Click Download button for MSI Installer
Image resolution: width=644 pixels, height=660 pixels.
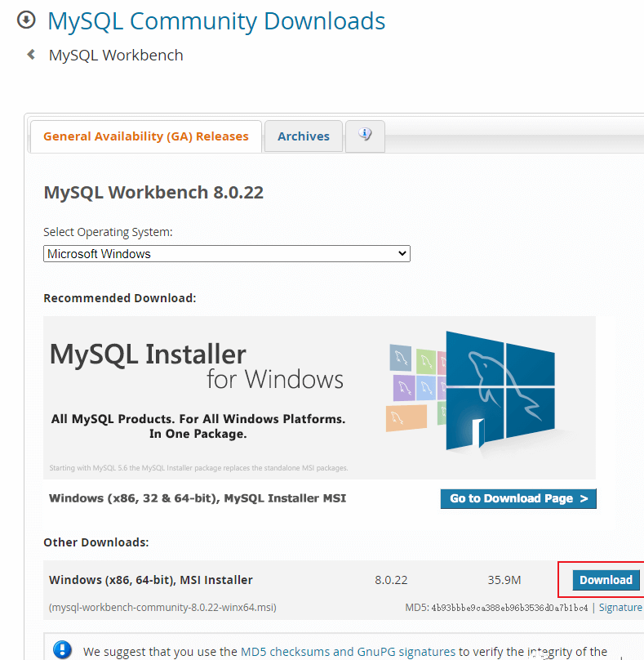606,580
